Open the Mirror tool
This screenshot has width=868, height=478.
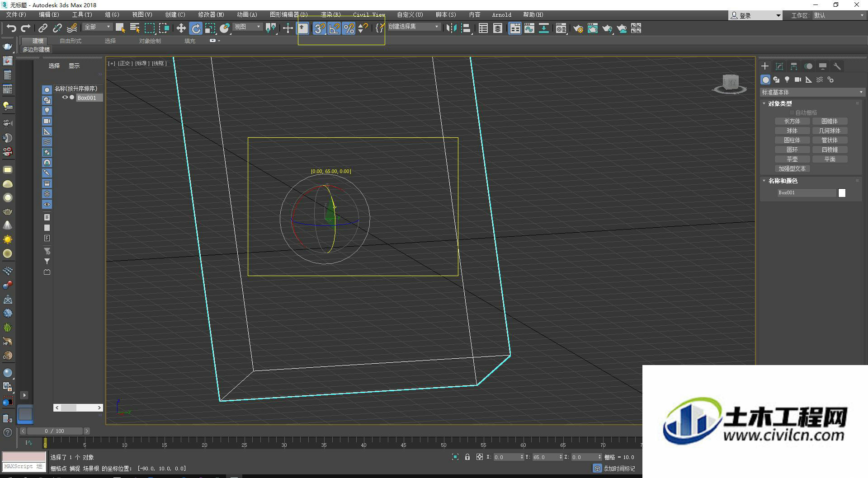tap(451, 28)
